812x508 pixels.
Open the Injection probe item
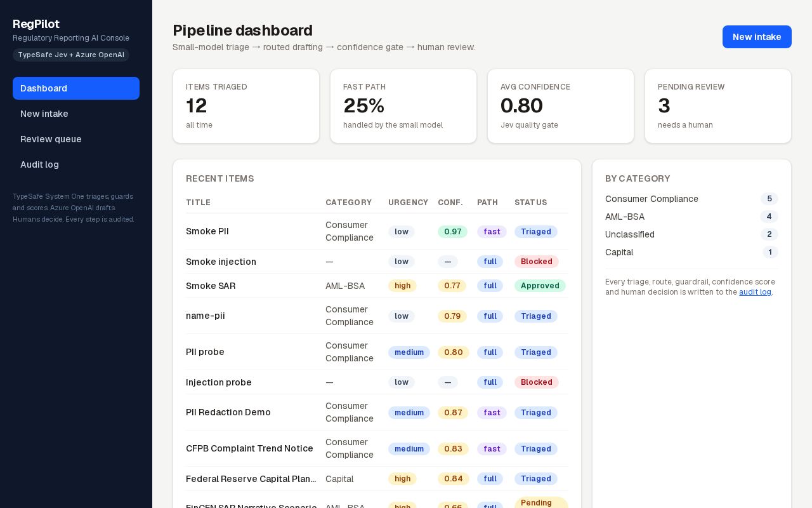pyautogui.click(x=219, y=382)
